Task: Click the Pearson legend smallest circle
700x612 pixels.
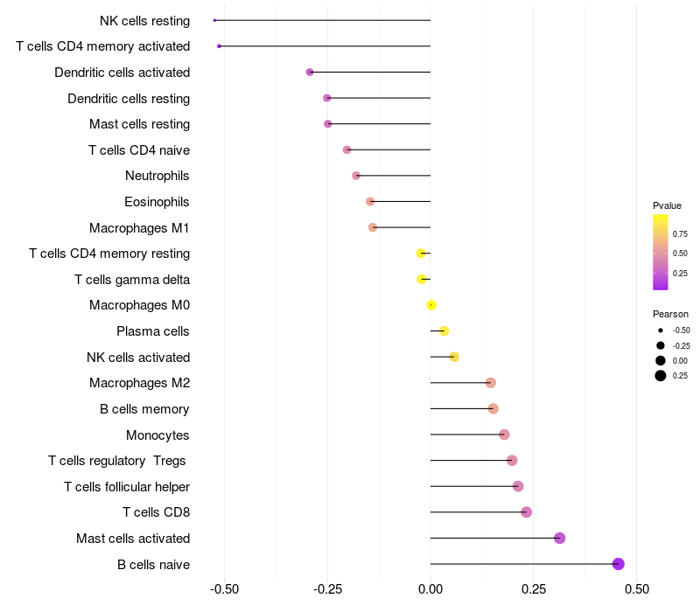Action: [x=661, y=330]
